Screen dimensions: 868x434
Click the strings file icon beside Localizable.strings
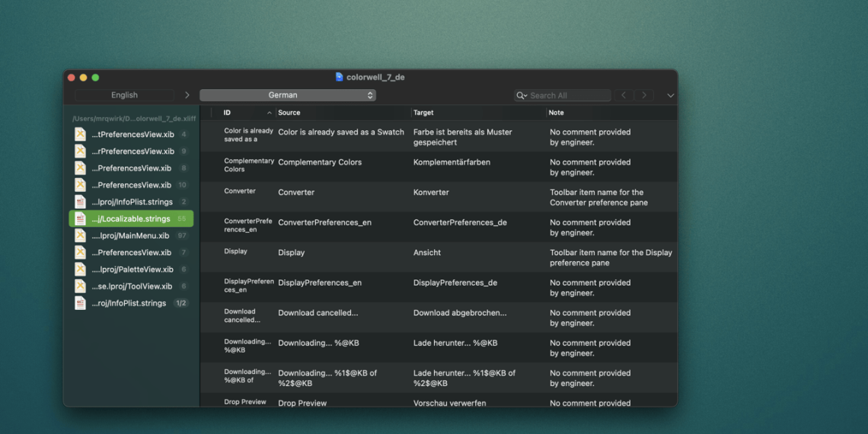(x=80, y=219)
